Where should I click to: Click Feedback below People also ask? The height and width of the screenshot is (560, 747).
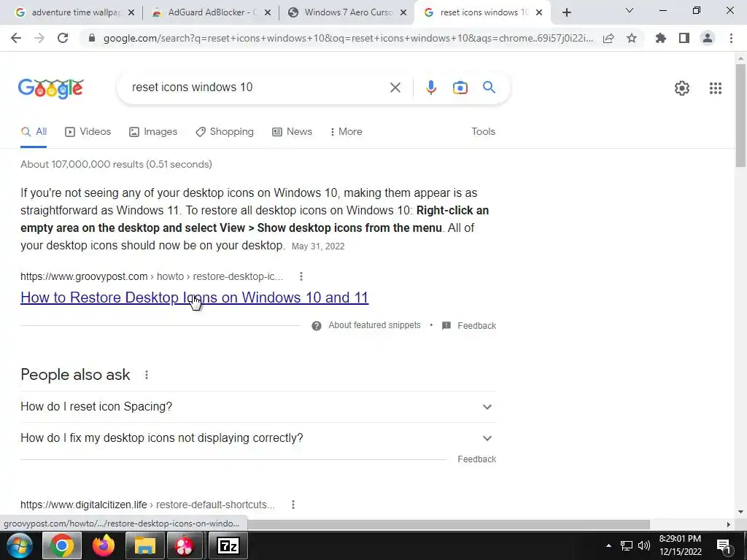pyautogui.click(x=477, y=459)
